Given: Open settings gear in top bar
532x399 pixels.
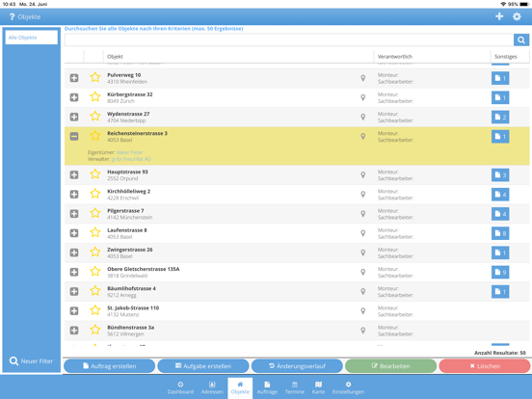Looking at the screenshot, I should click(517, 16).
